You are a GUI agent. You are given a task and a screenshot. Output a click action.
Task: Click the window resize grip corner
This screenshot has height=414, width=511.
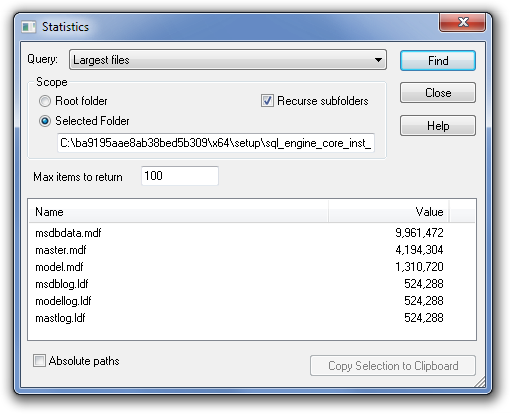pyautogui.click(x=480, y=382)
